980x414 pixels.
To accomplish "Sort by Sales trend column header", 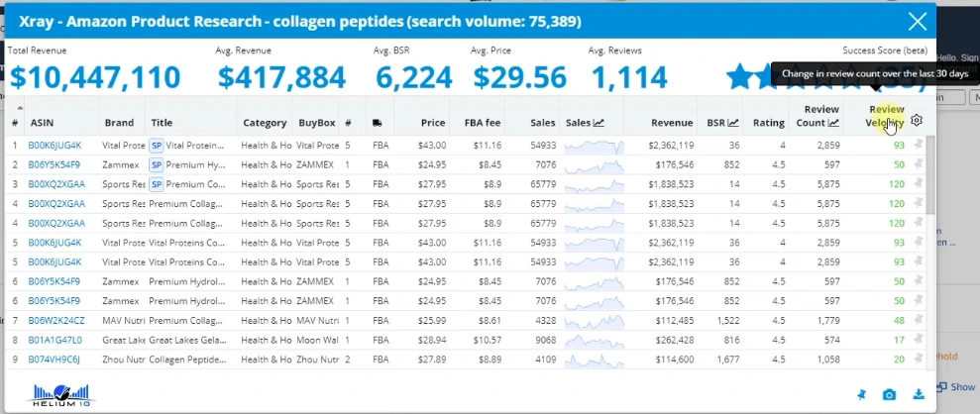I will pyautogui.click(x=585, y=123).
